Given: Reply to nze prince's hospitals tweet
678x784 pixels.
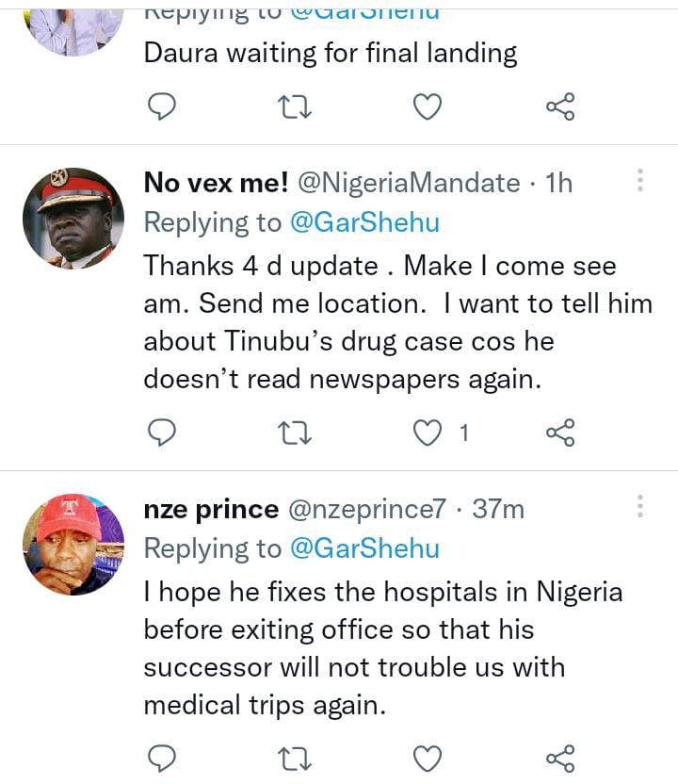Looking at the screenshot, I should click(x=163, y=758).
